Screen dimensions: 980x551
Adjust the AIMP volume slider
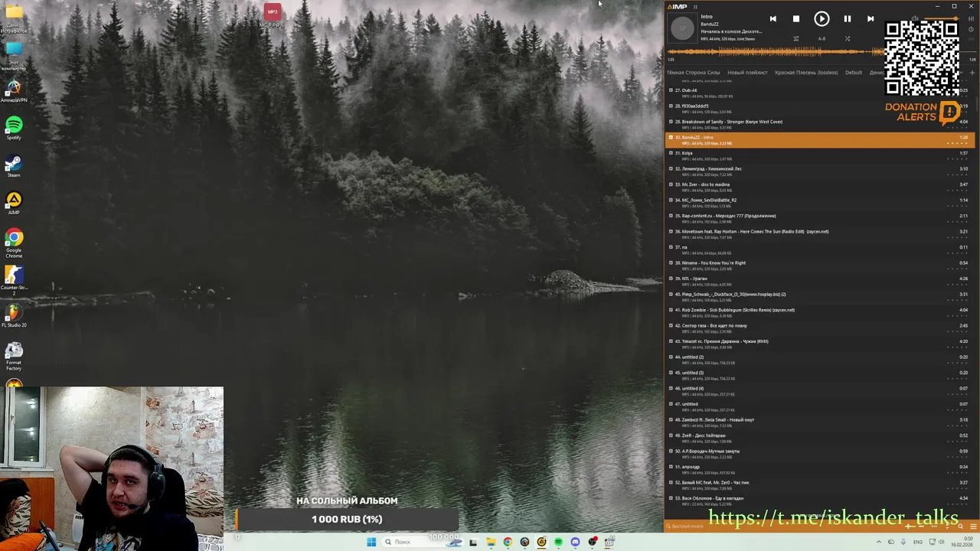(x=942, y=18)
